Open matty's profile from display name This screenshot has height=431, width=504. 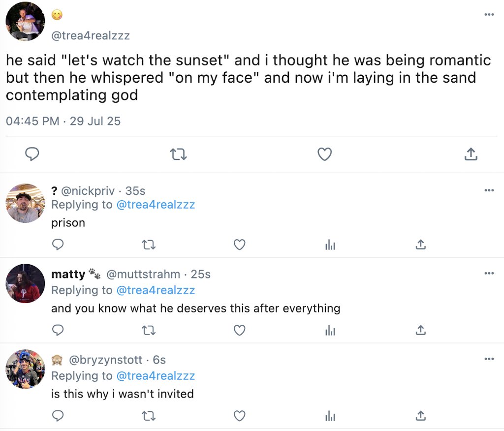[68, 274]
